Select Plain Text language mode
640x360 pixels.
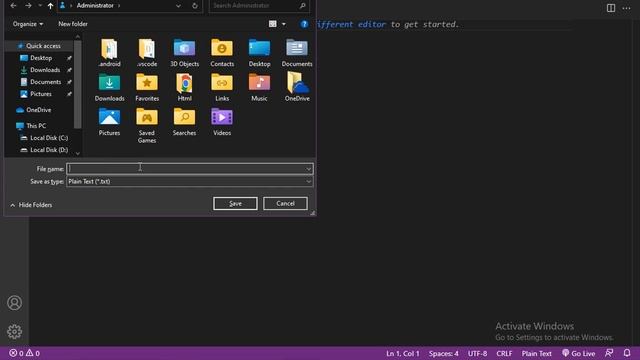point(536,353)
